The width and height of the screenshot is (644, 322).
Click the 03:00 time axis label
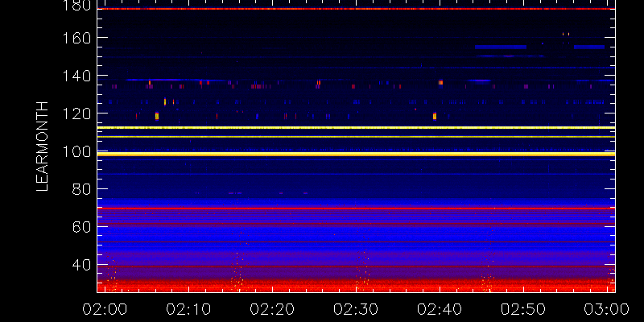[x=607, y=309]
